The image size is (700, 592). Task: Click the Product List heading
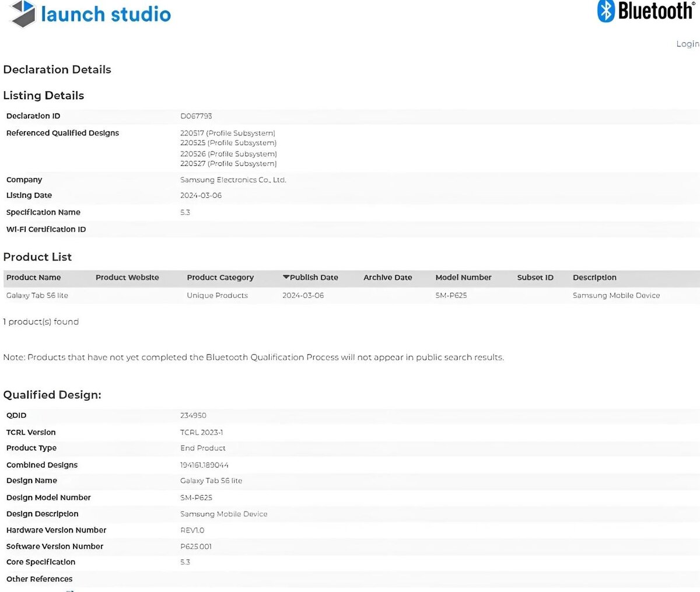tap(37, 257)
